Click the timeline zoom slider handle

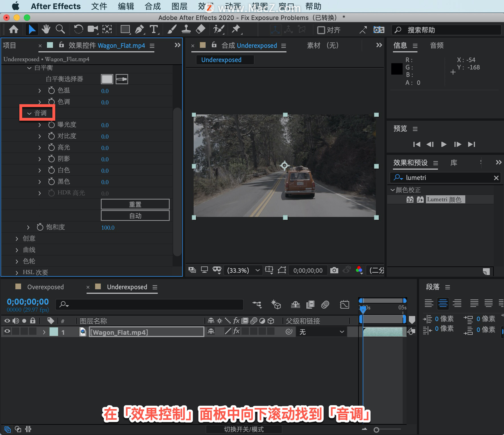coord(376,430)
